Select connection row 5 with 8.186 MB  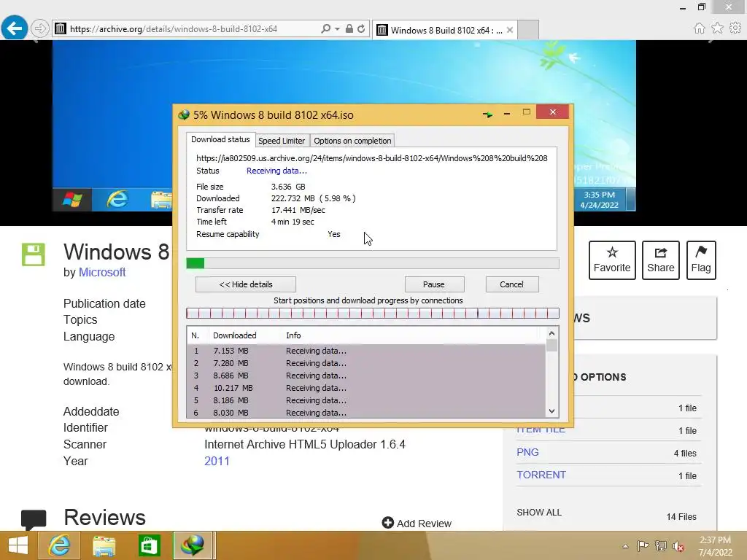pyautogui.click(x=366, y=400)
